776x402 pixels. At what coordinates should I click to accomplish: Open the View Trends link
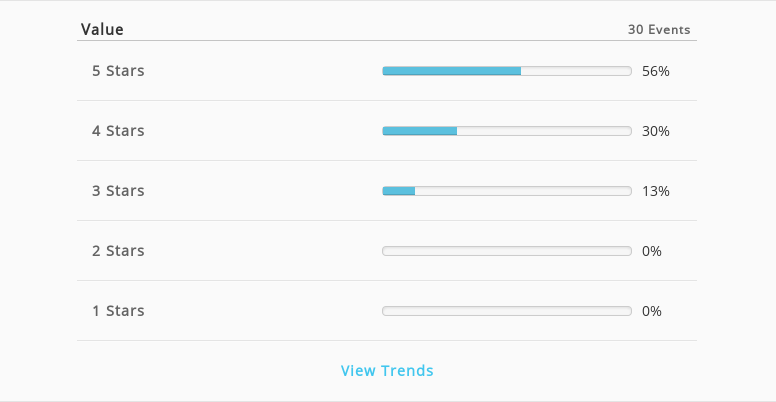pyautogui.click(x=387, y=370)
